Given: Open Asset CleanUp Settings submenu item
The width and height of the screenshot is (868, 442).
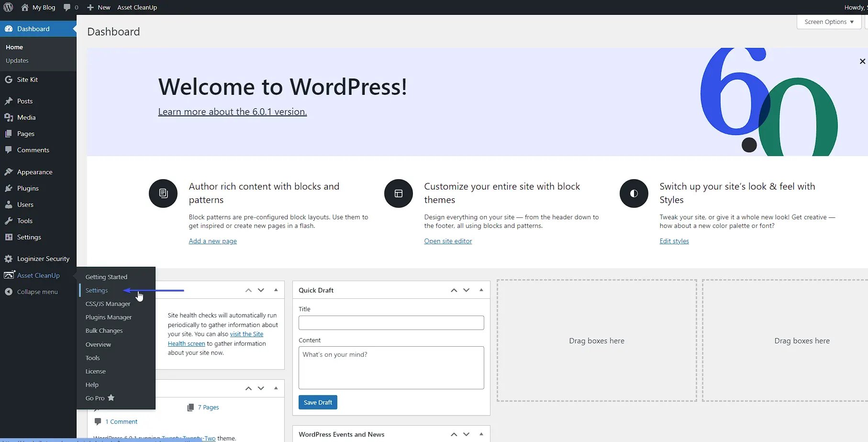Looking at the screenshot, I should tap(97, 290).
